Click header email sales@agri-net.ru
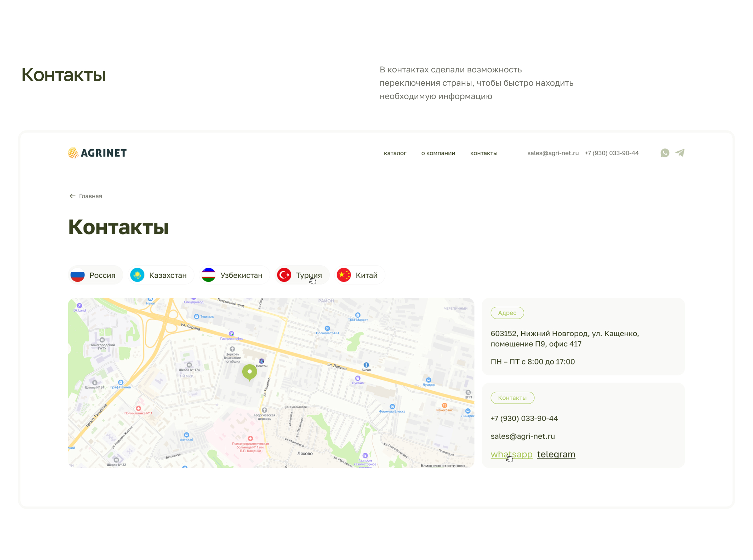 [553, 153]
